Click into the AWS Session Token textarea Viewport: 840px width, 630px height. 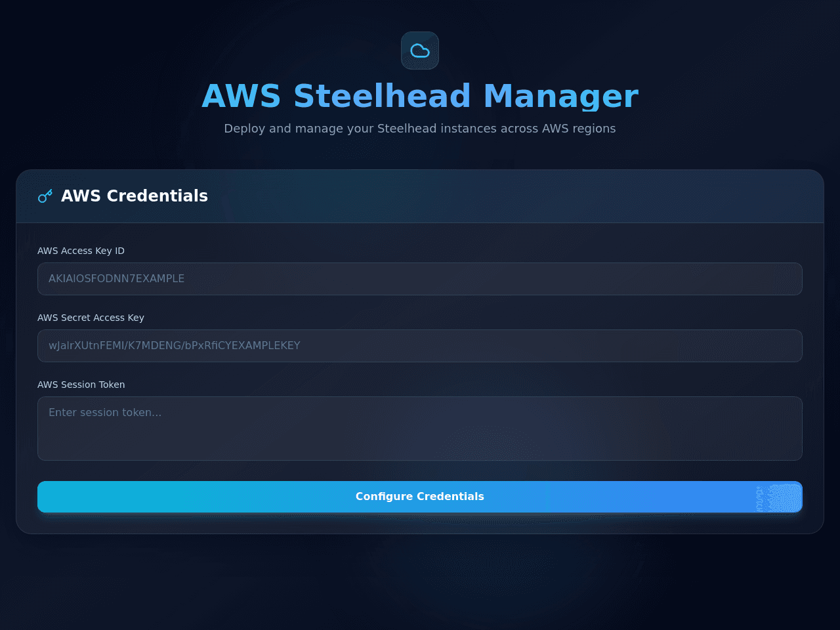pos(420,429)
